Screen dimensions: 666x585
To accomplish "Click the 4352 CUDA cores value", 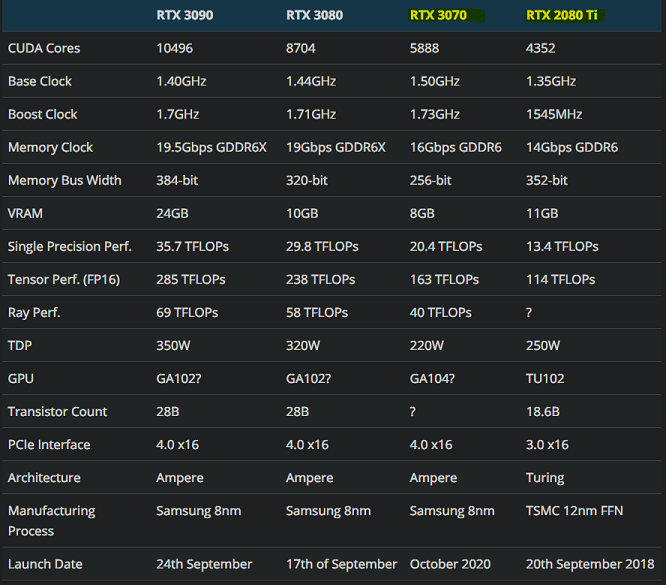I will pyautogui.click(x=540, y=48).
